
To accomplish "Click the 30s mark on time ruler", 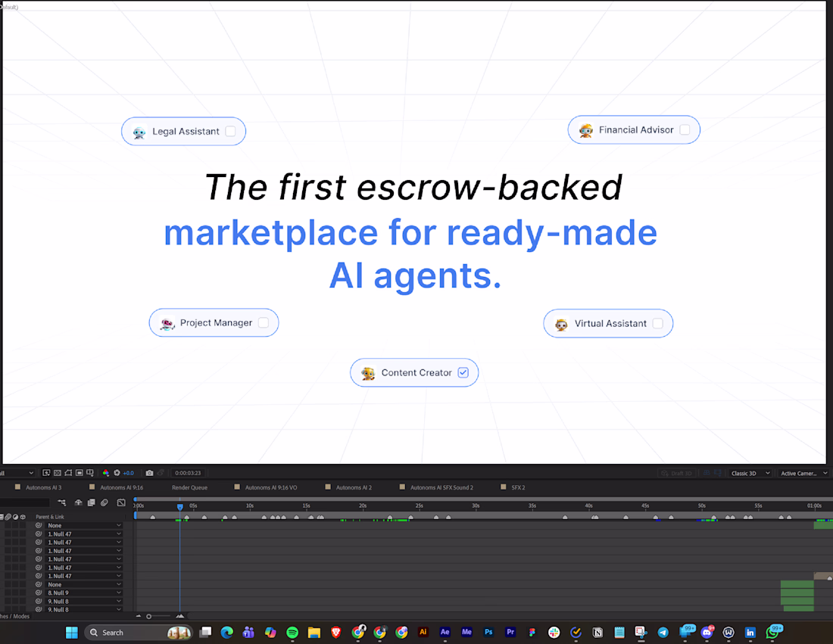I will pos(476,506).
